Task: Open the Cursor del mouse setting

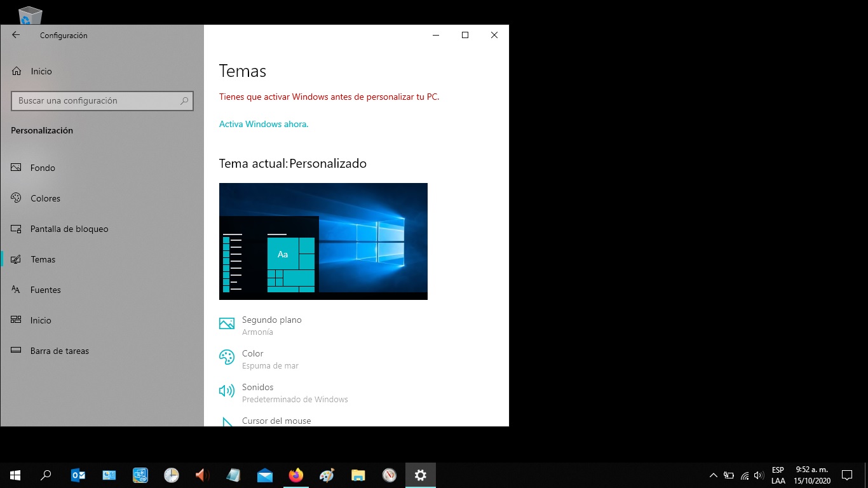Action: tap(265, 421)
